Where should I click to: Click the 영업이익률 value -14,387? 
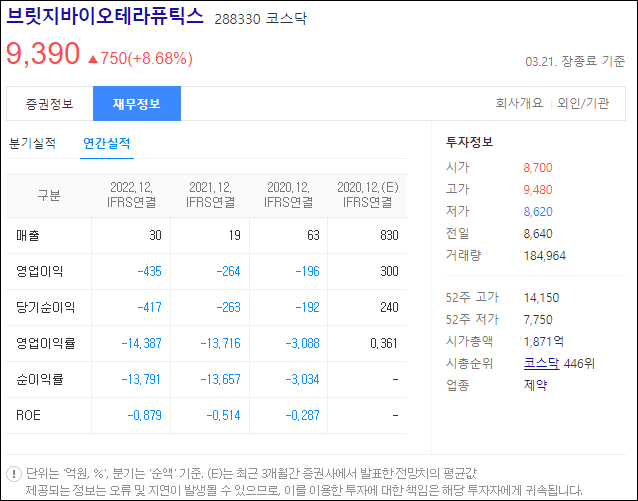point(142,343)
